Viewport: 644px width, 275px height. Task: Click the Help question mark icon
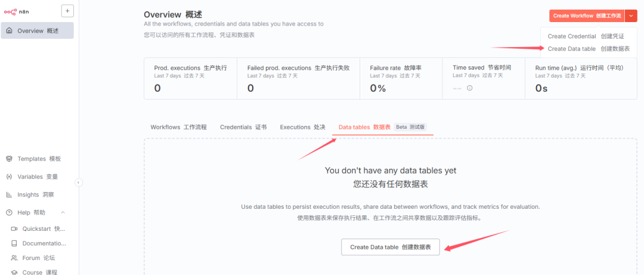9,212
